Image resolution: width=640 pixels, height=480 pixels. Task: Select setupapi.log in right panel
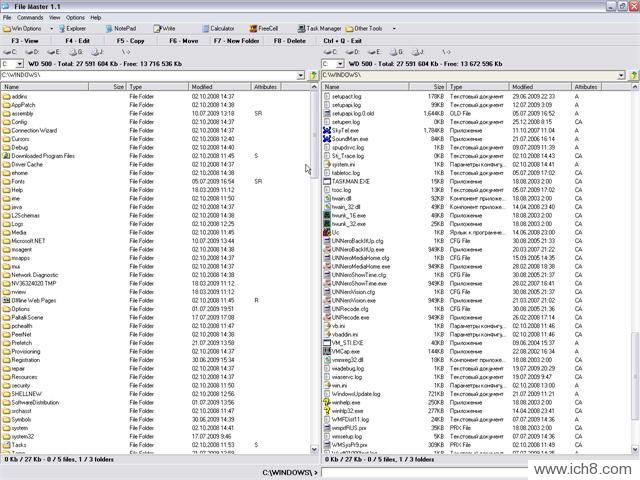point(347,105)
